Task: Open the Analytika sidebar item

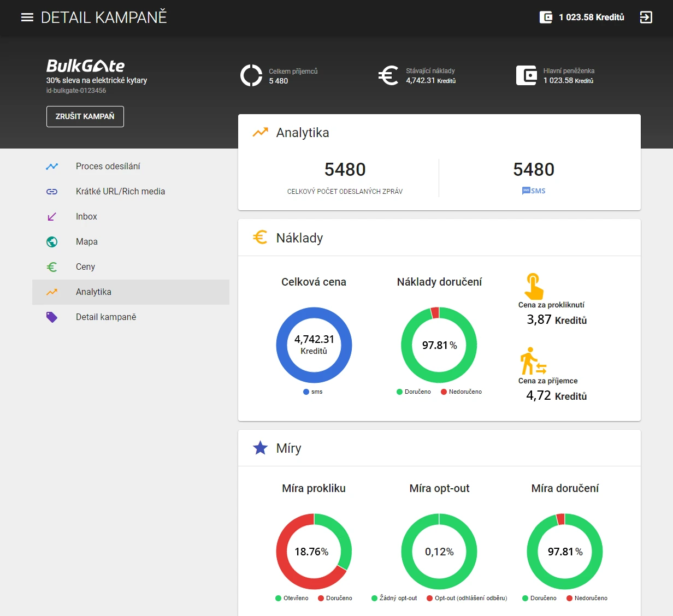Action: (93, 292)
